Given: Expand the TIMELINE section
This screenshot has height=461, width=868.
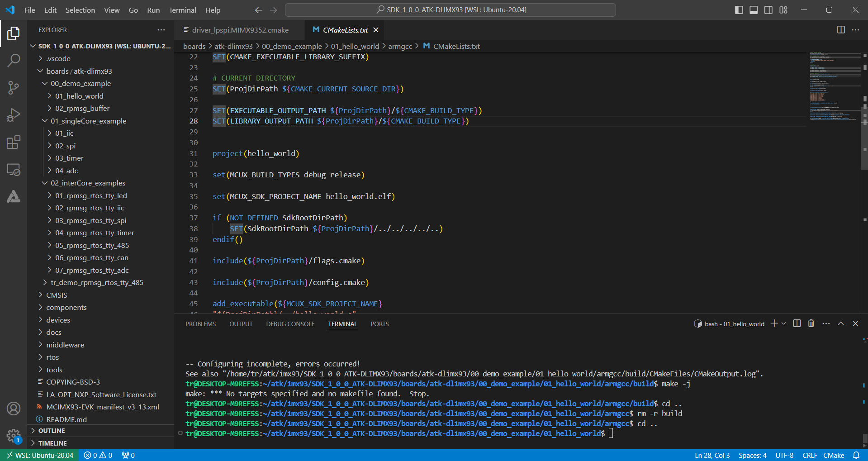Looking at the screenshot, I should pyautogui.click(x=100, y=443).
